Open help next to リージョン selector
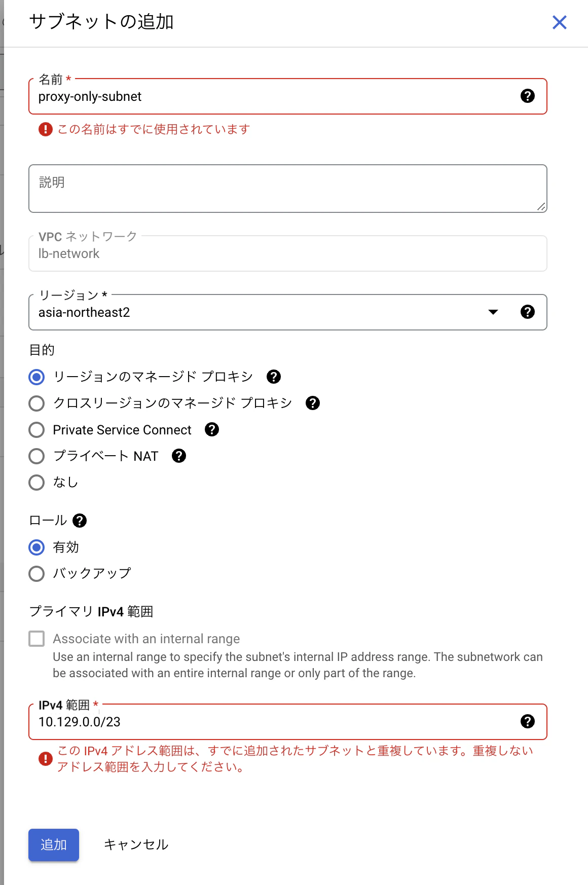588x885 pixels. [527, 312]
